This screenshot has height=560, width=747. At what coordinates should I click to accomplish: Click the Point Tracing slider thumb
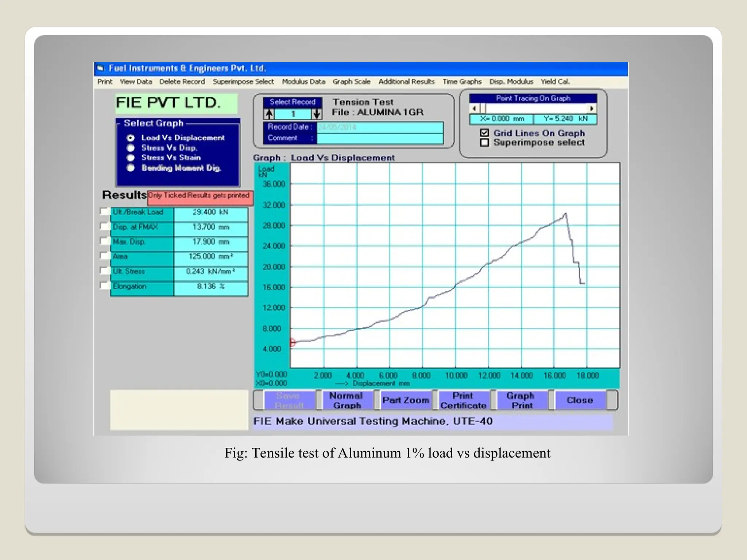coord(483,108)
